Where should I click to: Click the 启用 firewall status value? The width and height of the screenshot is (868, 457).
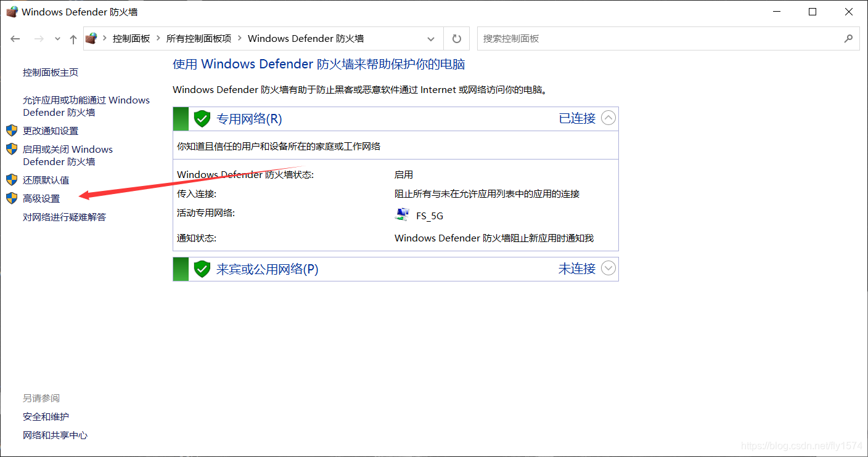point(404,175)
